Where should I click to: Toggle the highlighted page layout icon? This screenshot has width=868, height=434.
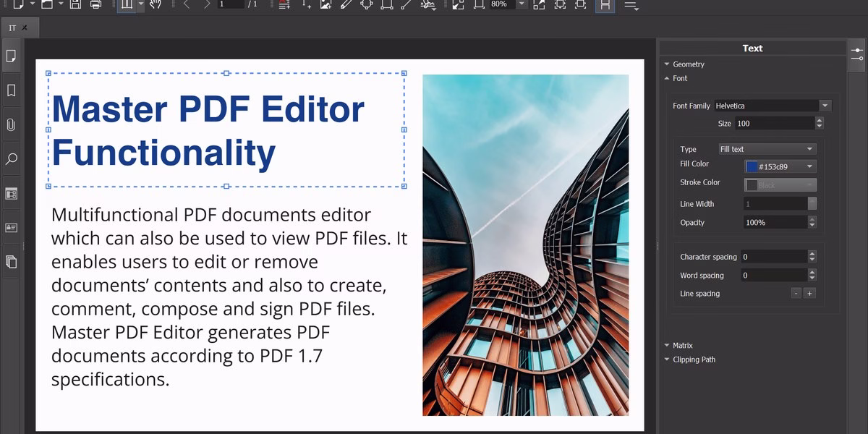point(605,5)
